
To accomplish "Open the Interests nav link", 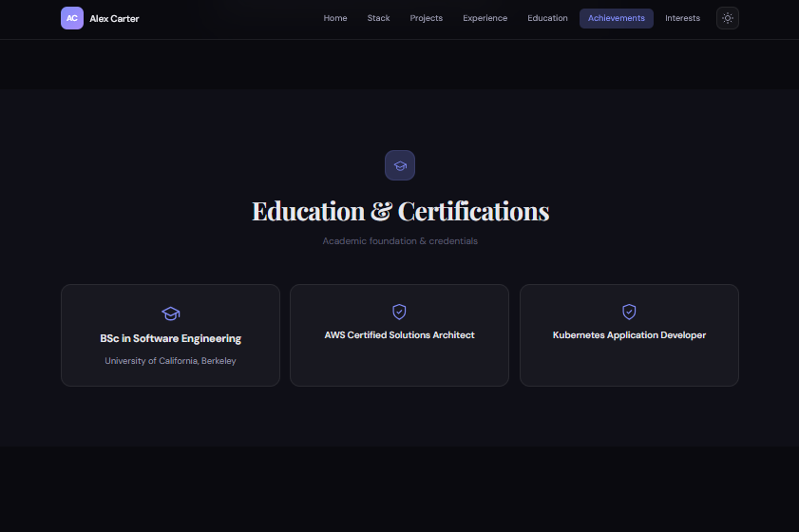I will 682,18.
